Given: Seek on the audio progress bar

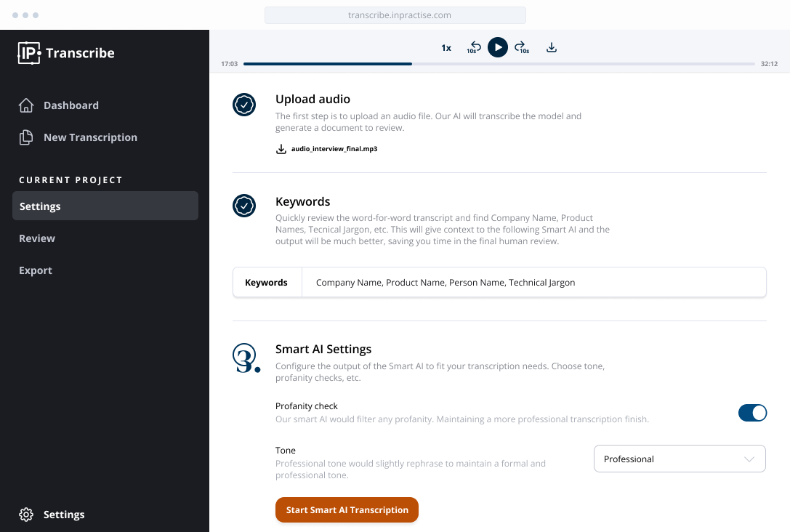Looking at the screenshot, I should (499, 64).
